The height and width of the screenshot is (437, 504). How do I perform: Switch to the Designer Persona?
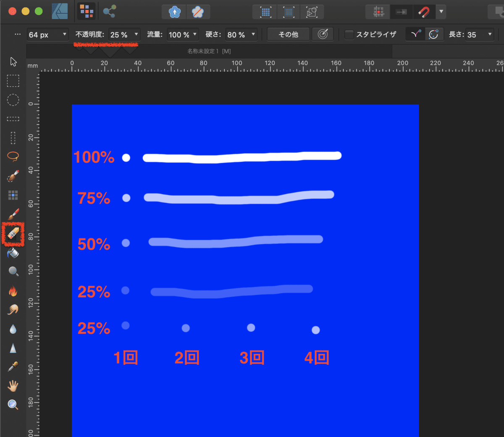60,11
